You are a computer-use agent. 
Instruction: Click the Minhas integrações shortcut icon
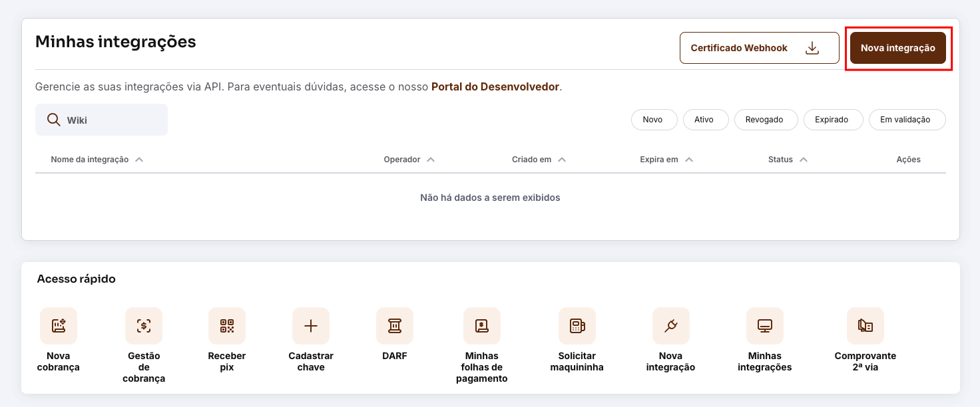pyautogui.click(x=764, y=326)
